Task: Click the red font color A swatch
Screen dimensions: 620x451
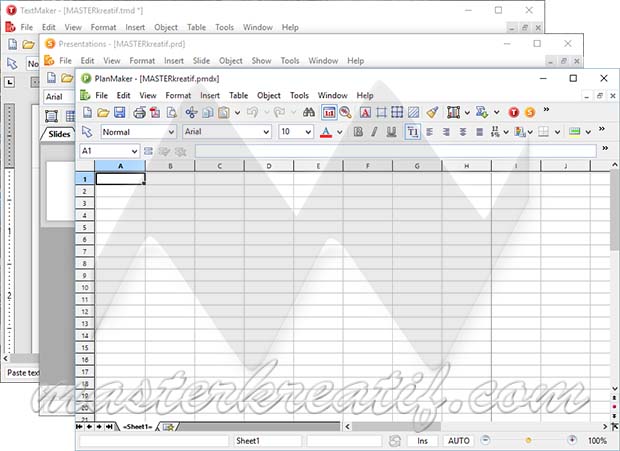Action: click(326, 132)
